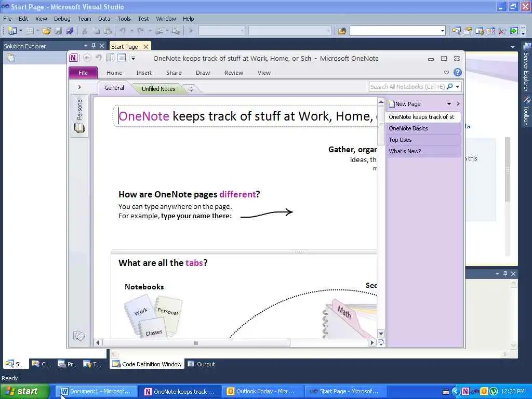532x399 pixels.
Task: Click the Windows start button
Action: pyautogui.click(x=24, y=391)
